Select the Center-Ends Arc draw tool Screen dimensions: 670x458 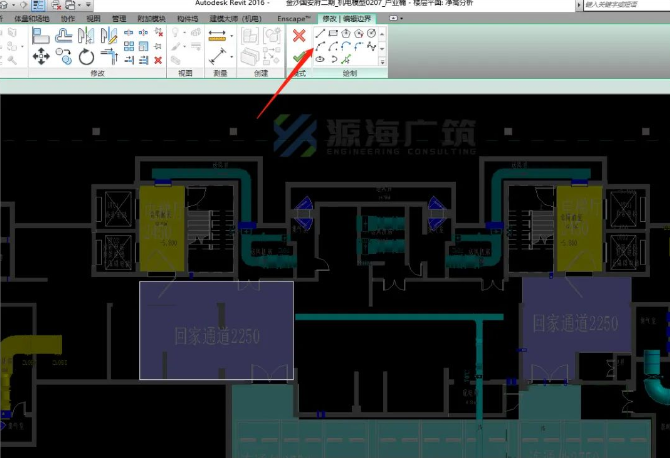click(x=333, y=46)
